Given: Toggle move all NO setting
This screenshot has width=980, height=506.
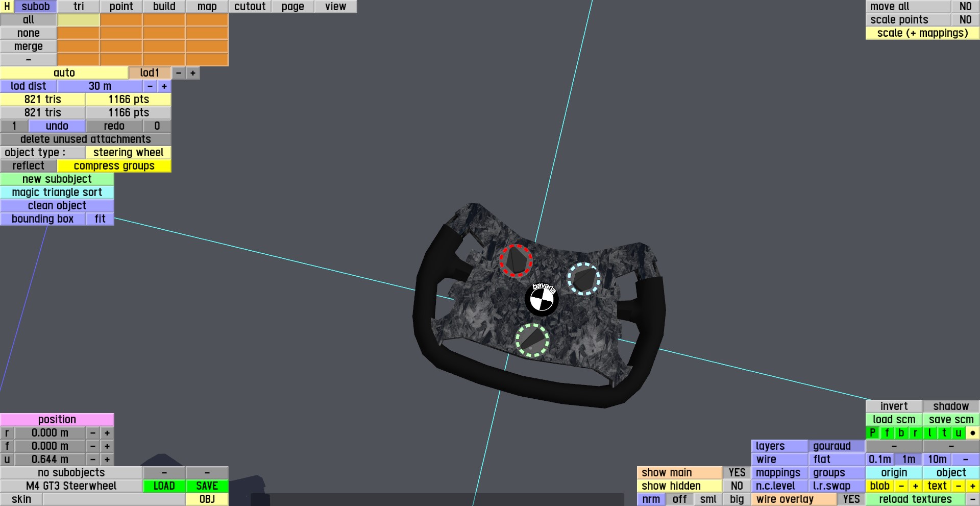Looking at the screenshot, I should click(x=966, y=7).
